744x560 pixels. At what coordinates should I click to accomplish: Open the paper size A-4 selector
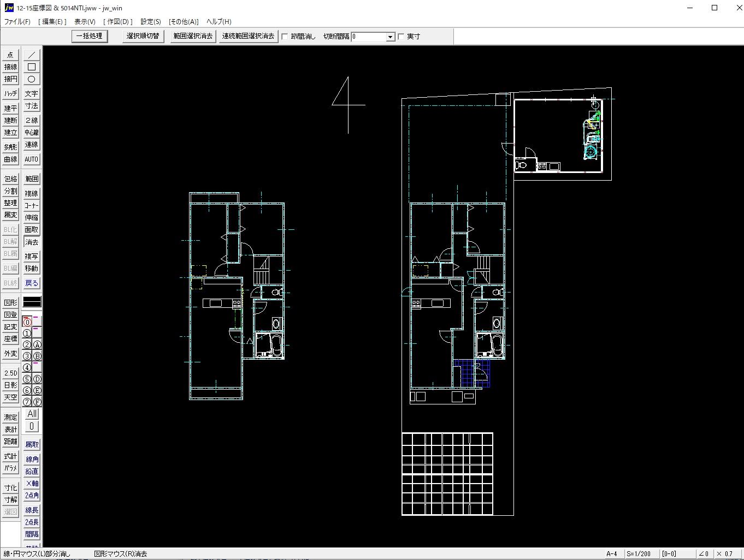[612, 553]
